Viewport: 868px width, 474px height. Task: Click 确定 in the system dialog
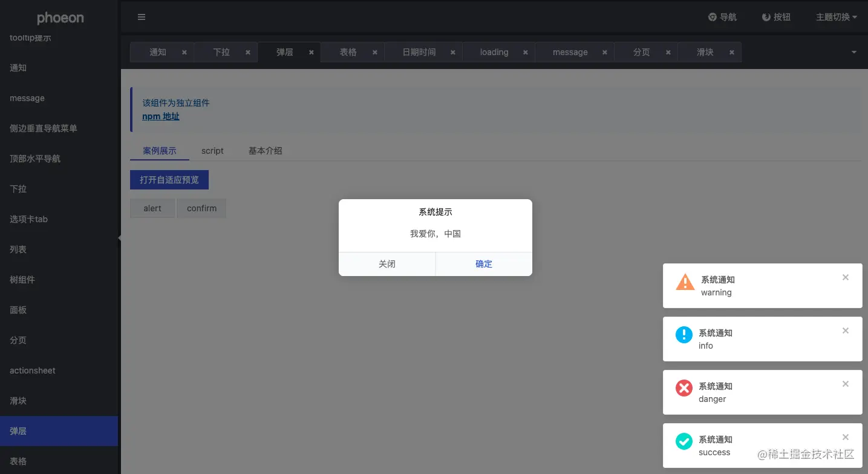pyautogui.click(x=484, y=264)
